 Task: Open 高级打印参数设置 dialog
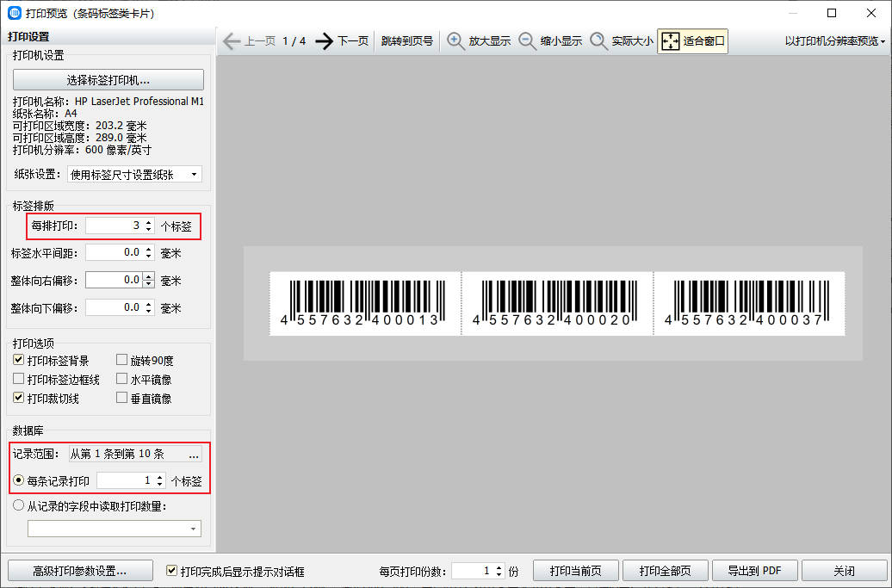[x=80, y=571]
